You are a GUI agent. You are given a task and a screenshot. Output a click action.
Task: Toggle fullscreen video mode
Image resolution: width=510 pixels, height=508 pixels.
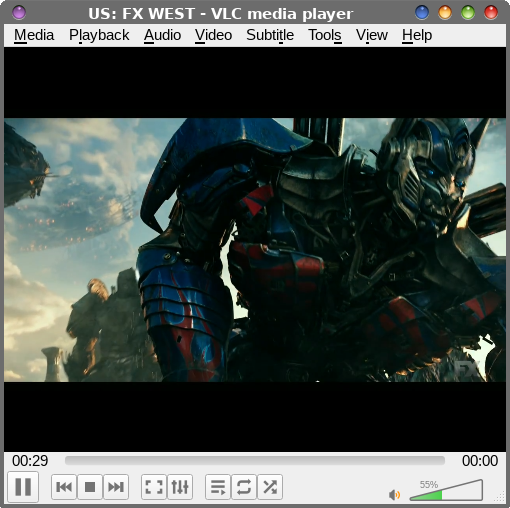pyautogui.click(x=154, y=487)
